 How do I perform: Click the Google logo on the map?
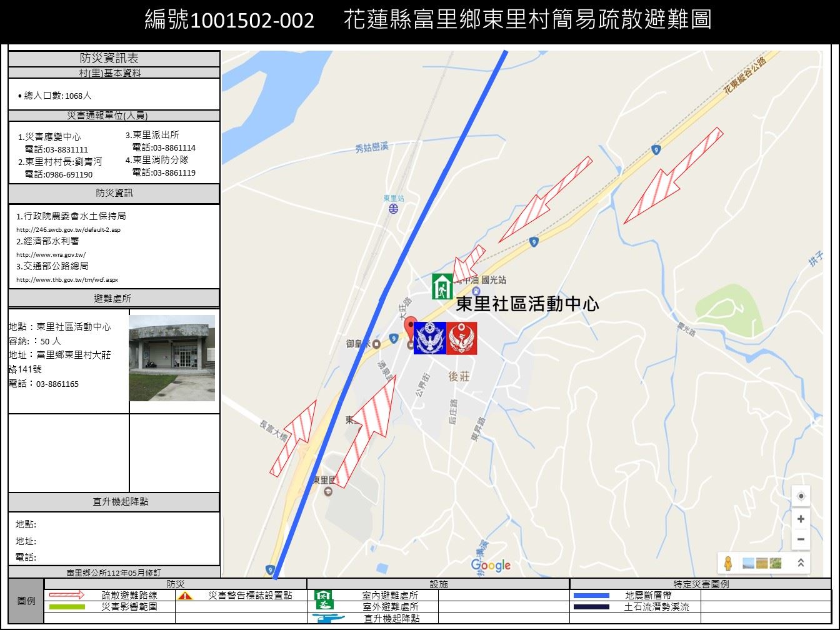[x=491, y=566]
